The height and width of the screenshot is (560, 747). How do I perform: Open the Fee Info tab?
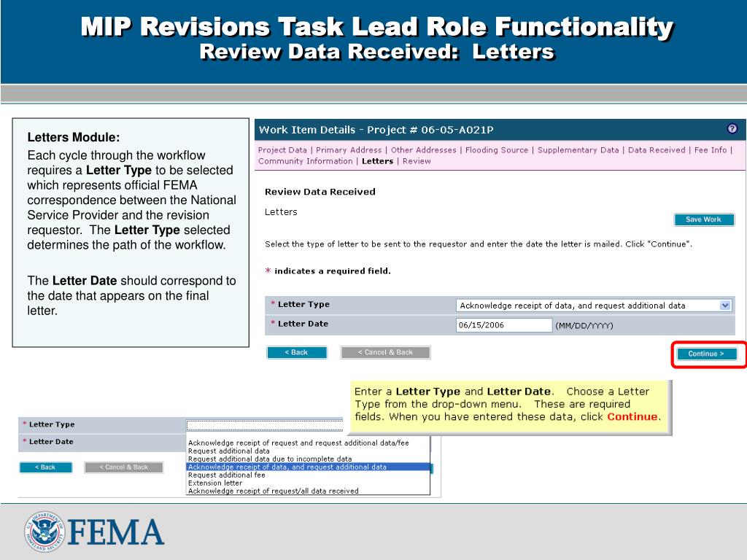click(x=711, y=150)
